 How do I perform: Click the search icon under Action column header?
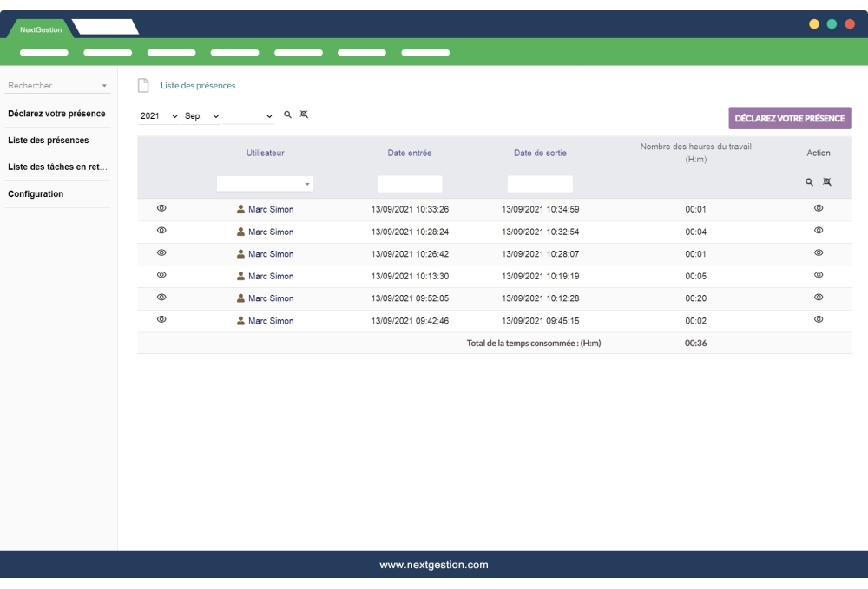809,183
